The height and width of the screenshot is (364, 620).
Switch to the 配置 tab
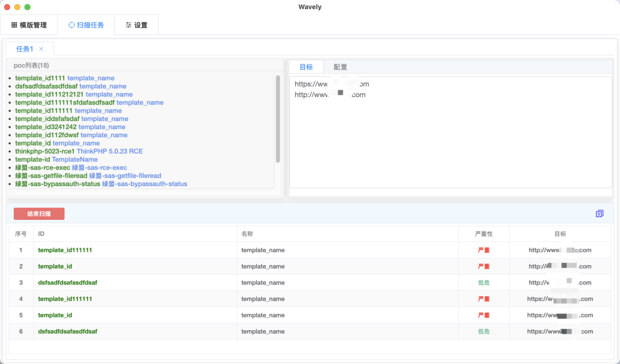340,67
